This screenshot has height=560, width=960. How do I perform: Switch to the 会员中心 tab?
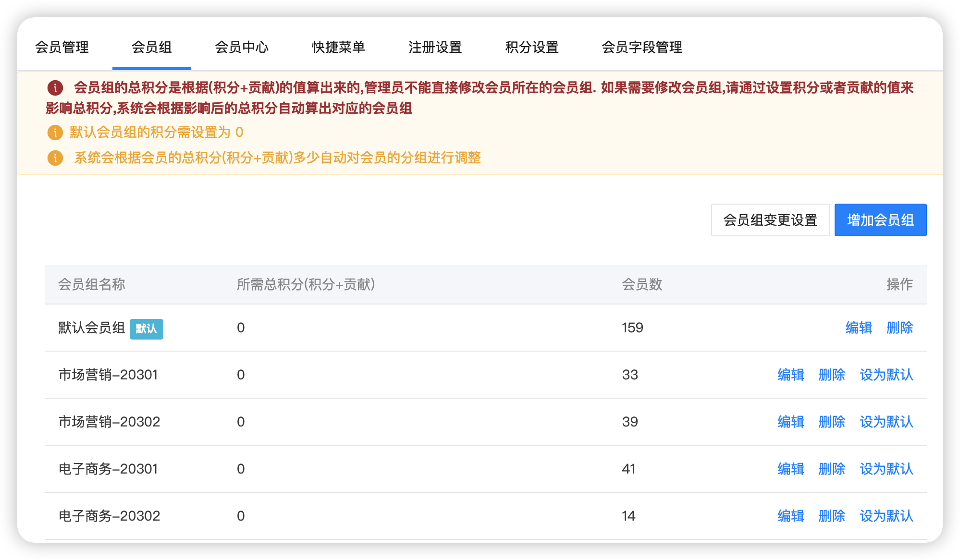242,47
